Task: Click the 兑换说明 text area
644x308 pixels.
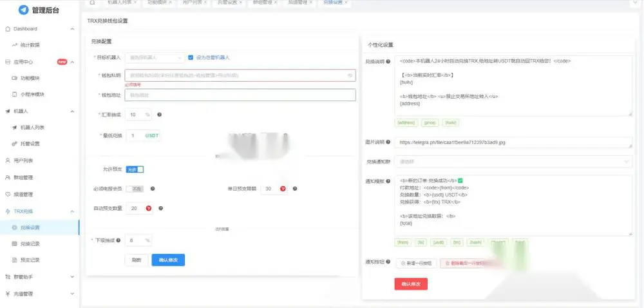Action: coord(513,86)
